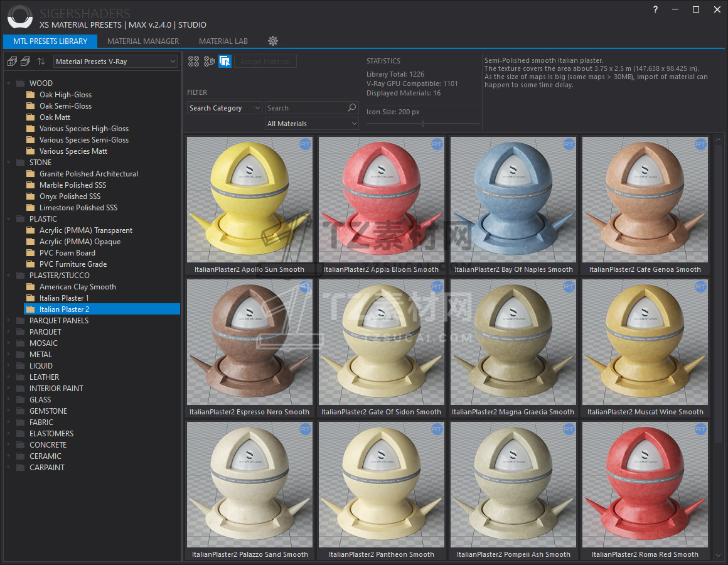Image resolution: width=728 pixels, height=565 pixels.
Task: Click the Acrylic (PMMA) Transparent folder icon
Action: pyautogui.click(x=31, y=230)
